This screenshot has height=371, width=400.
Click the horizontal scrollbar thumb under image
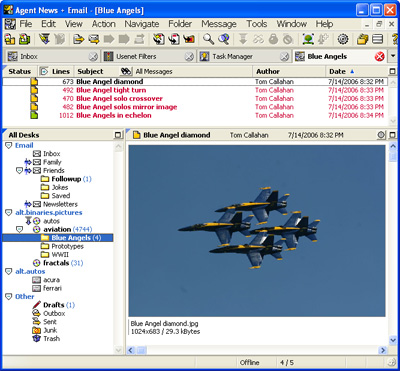pos(142,350)
